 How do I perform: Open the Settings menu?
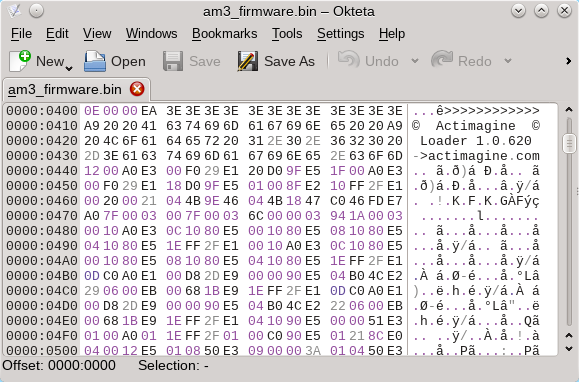click(340, 34)
